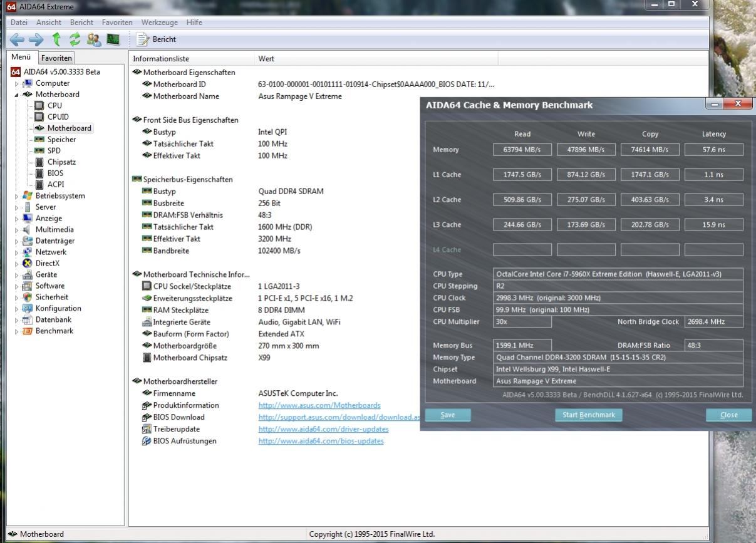The width and height of the screenshot is (756, 543).
Task: Go forward with the blue right arrow
Action: 36,39
